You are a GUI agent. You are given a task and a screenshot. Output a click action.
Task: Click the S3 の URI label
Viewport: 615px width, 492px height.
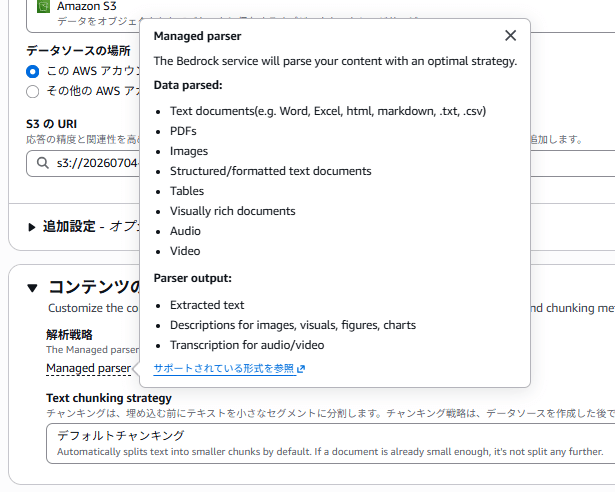[x=51, y=124]
